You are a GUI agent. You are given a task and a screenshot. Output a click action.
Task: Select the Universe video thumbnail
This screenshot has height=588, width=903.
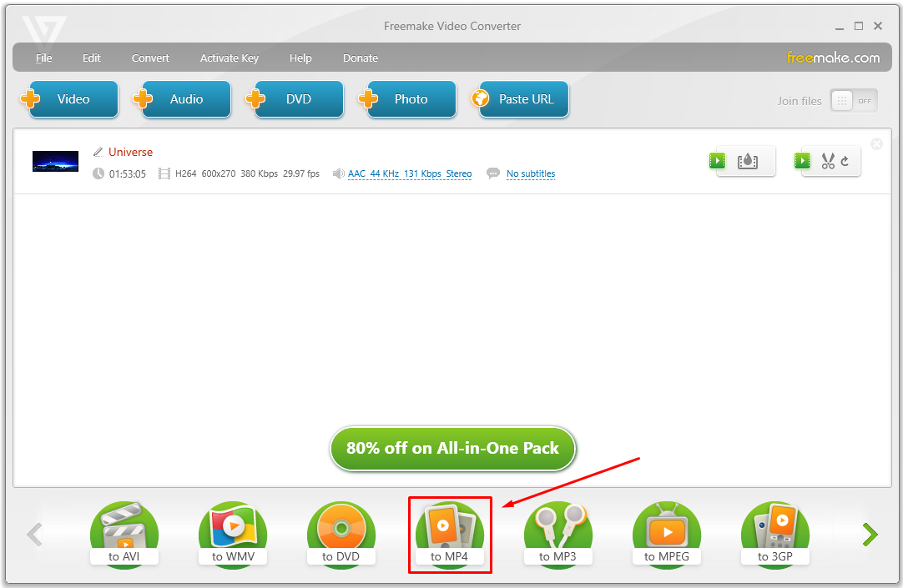pos(55,161)
